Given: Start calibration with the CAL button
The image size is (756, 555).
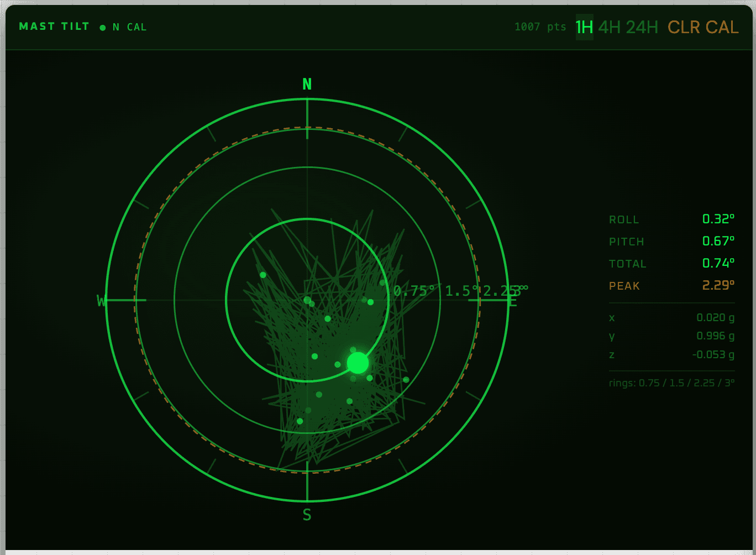Looking at the screenshot, I should tap(722, 27).
